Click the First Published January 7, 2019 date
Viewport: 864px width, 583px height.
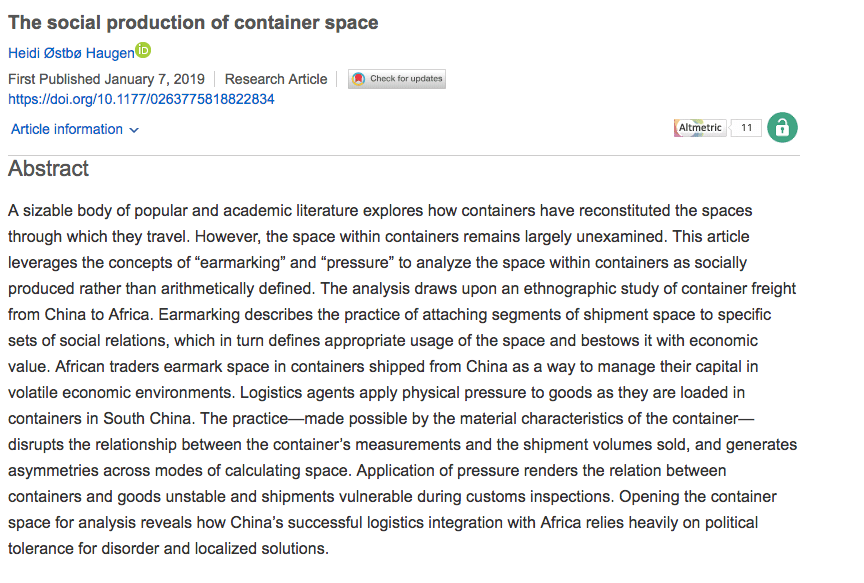[x=106, y=79]
